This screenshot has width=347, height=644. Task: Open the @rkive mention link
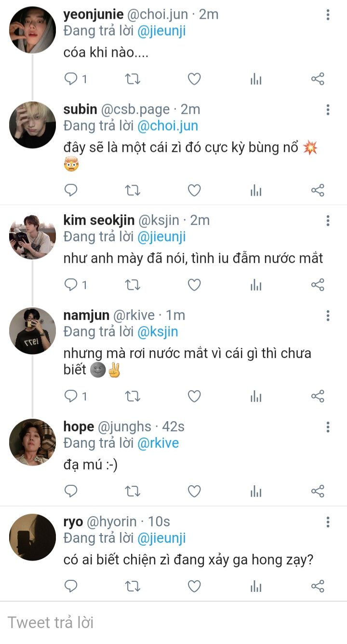coord(158,443)
